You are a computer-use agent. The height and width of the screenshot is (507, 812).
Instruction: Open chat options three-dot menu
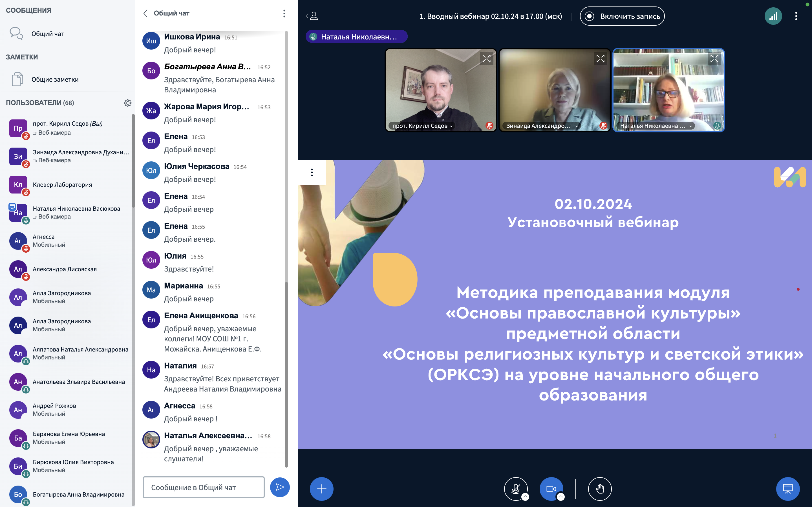[x=284, y=14]
